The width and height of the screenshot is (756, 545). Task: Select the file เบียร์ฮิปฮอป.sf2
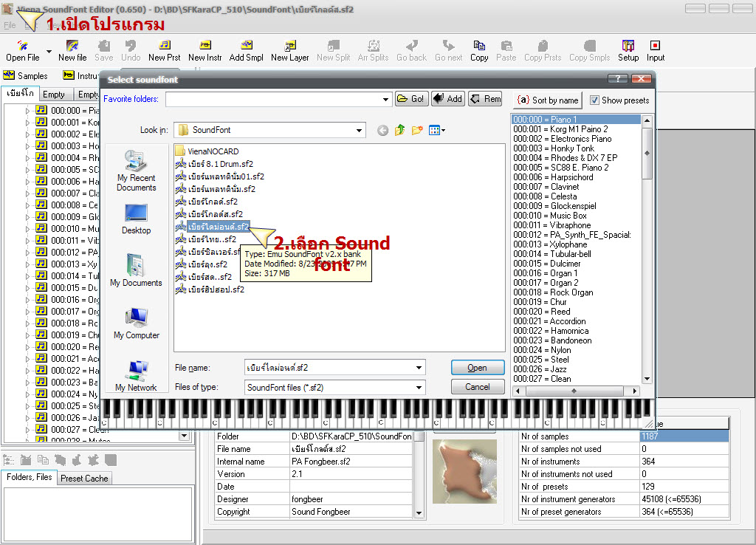tap(210, 289)
